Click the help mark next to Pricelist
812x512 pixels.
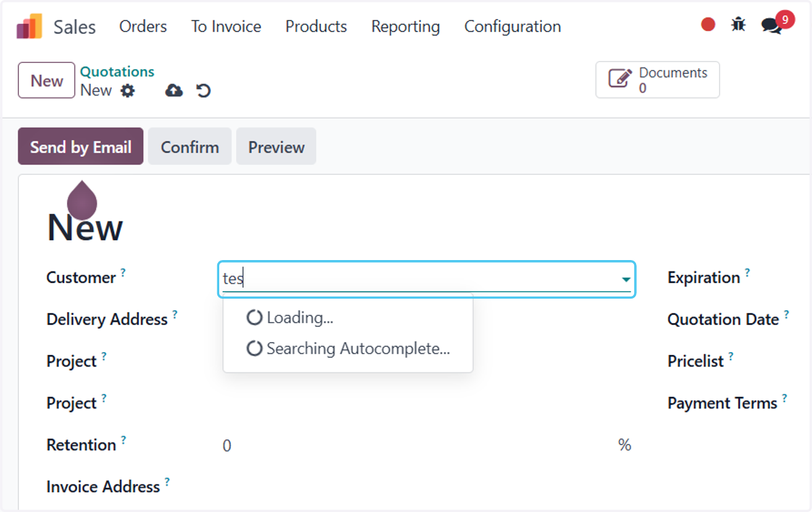point(731,356)
